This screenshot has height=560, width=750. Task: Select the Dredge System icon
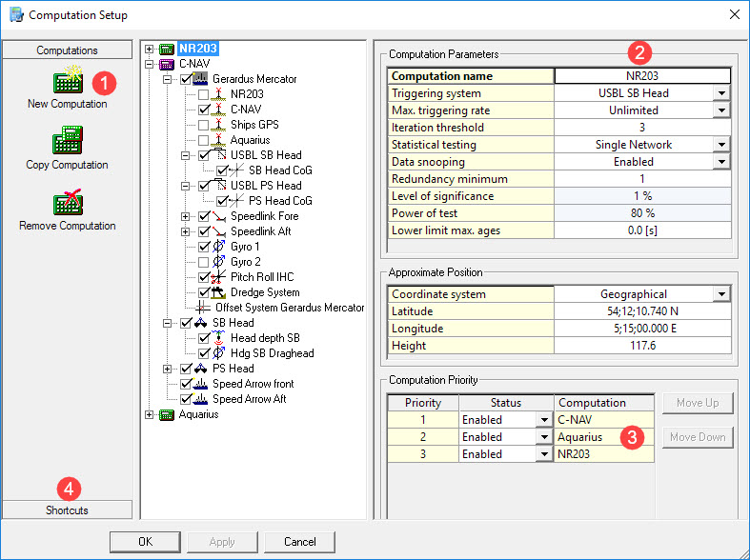218,292
